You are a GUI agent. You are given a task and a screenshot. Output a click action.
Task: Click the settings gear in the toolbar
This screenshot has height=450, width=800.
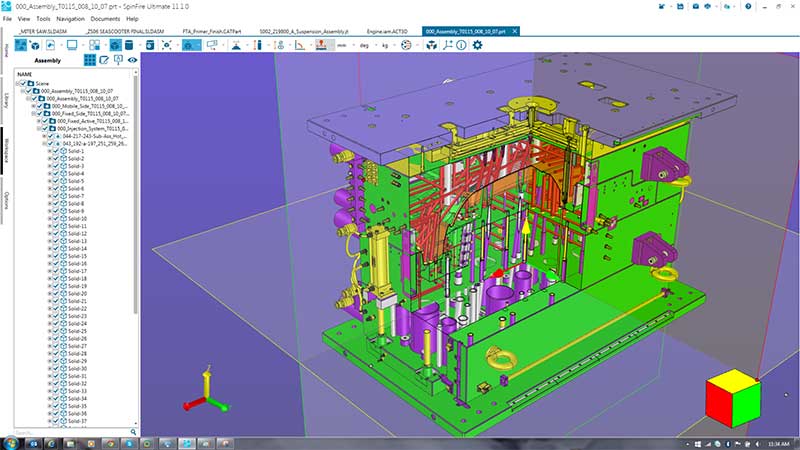[477, 45]
